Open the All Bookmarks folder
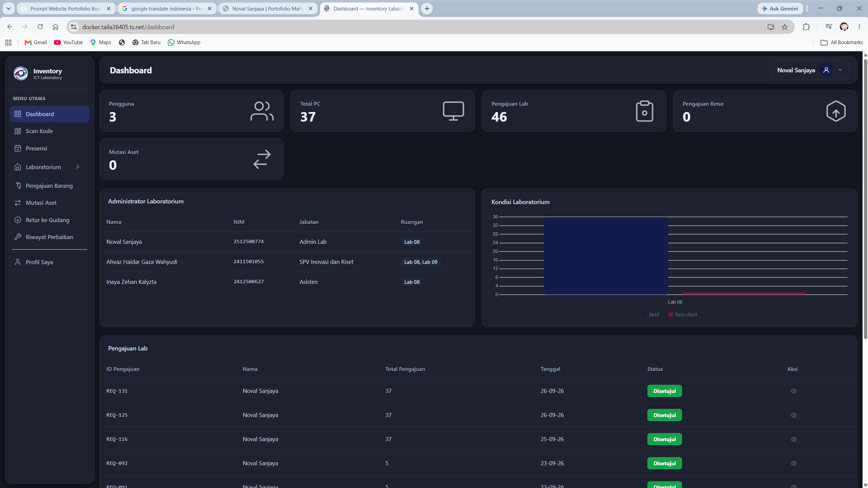Screen dimensions: 868x488 (841, 42)
